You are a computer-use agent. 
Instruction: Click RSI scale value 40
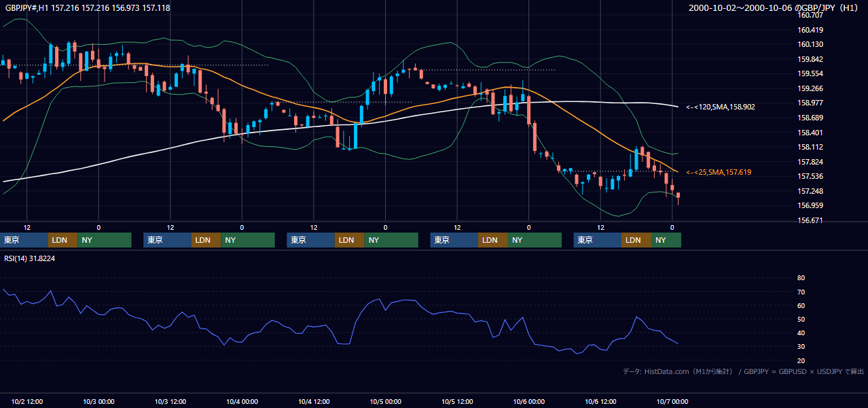(801, 333)
